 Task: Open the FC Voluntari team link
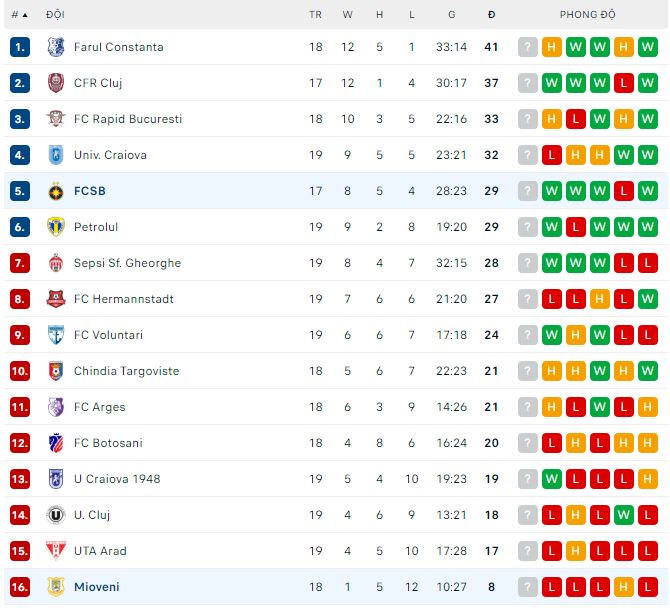pyautogui.click(x=108, y=335)
